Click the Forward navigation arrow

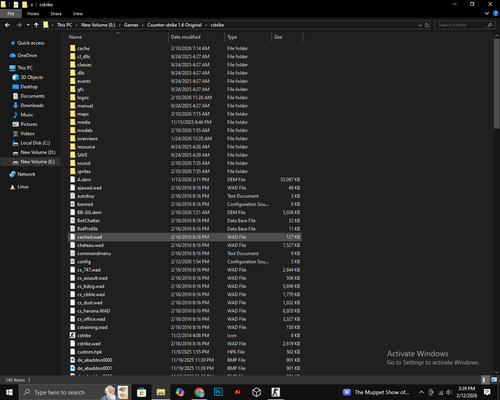pos(19,25)
